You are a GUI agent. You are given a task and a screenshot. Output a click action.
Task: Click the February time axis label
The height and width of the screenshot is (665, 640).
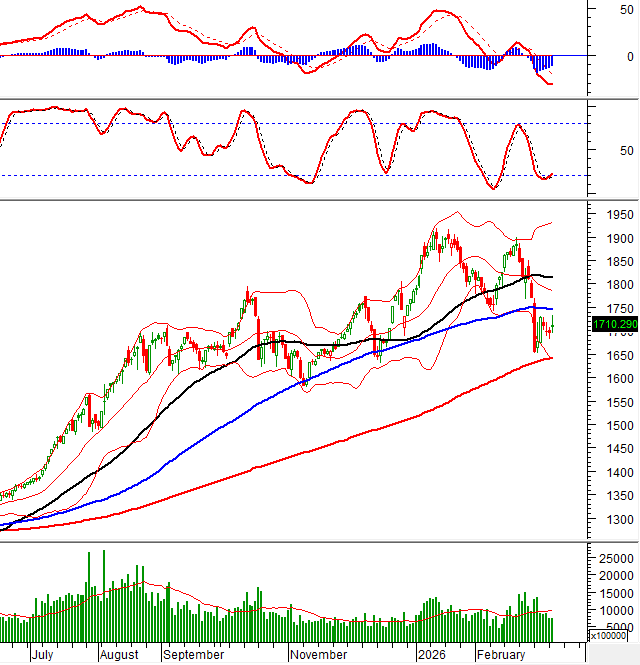(x=500, y=655)
